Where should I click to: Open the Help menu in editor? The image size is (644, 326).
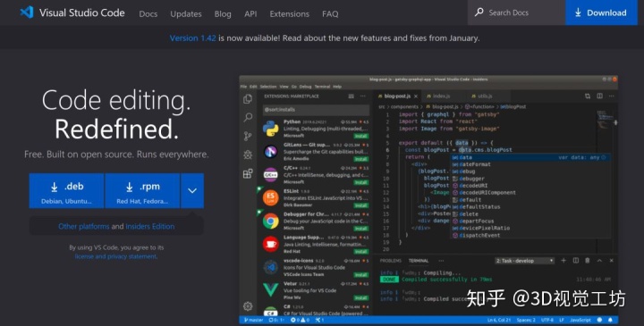[337, 87]
